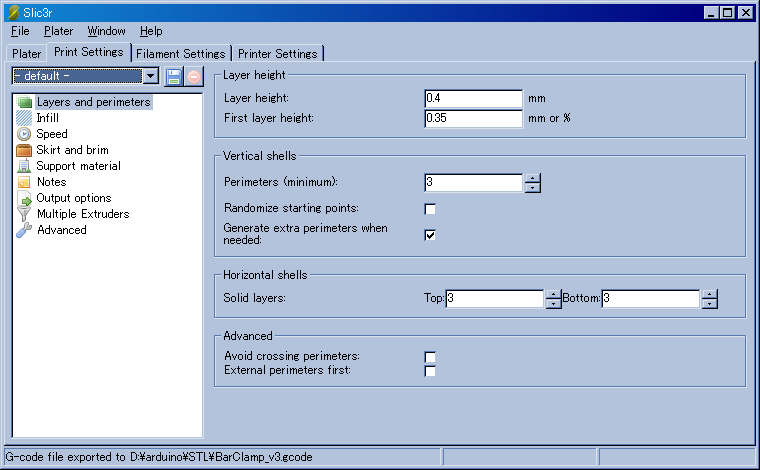Tick External perimeters first checkbox
This screenshot has width=760, height=470.
[430, 371]
